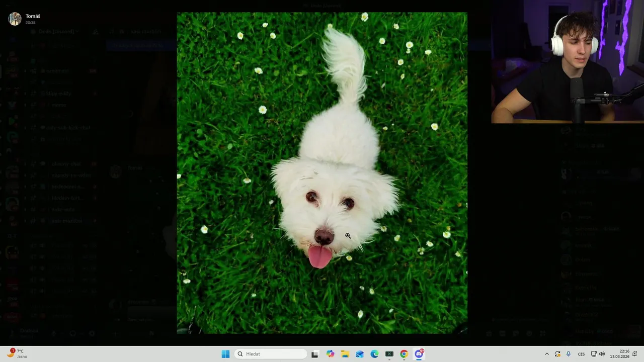Launch Copilot from the taskbar

pyautogui.click(x=330, y=354)
